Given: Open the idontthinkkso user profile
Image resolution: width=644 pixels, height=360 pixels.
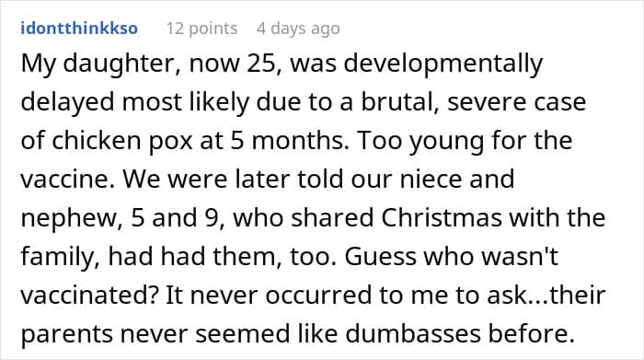Looking at the screenshot, I should [x=79, y=29].
